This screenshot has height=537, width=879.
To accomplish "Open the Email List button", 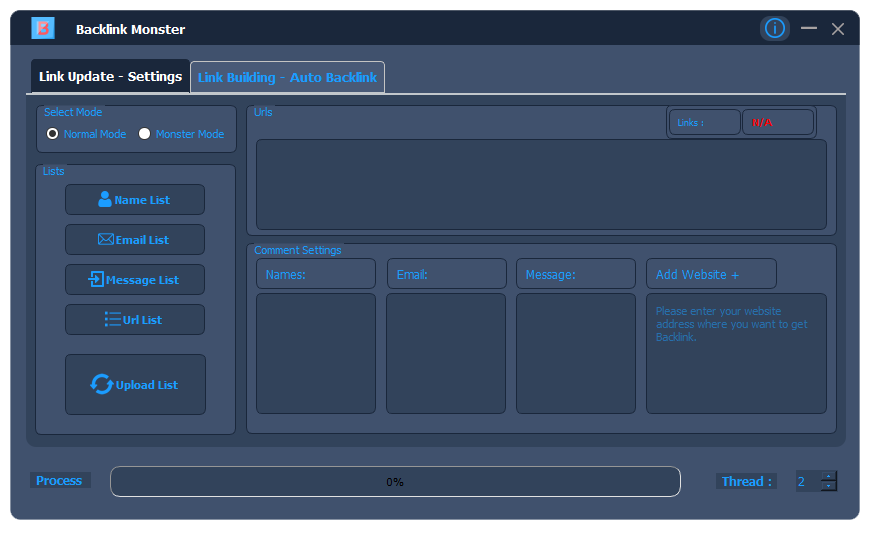I will click(135, 240).
